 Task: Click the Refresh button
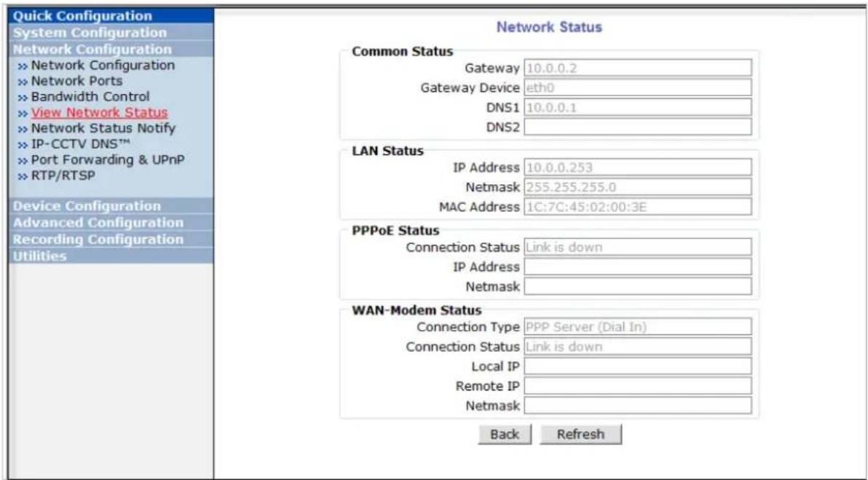[x=580, y=434]
